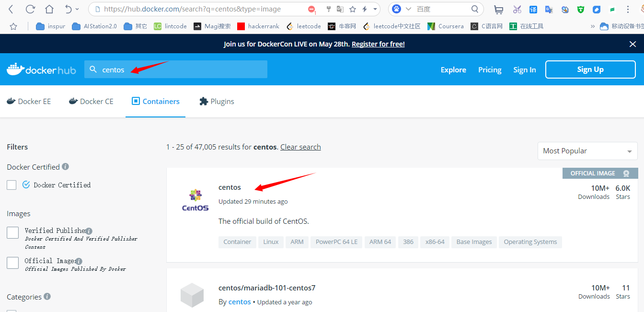Expand the Baidu search engine selector
This screenshot has height=312, width=644.
[408, 9]
